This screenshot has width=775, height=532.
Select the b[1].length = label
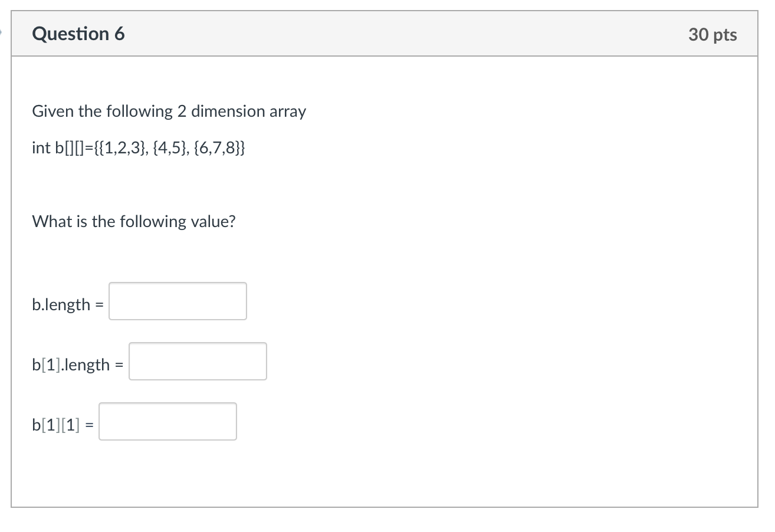[76, 364]
